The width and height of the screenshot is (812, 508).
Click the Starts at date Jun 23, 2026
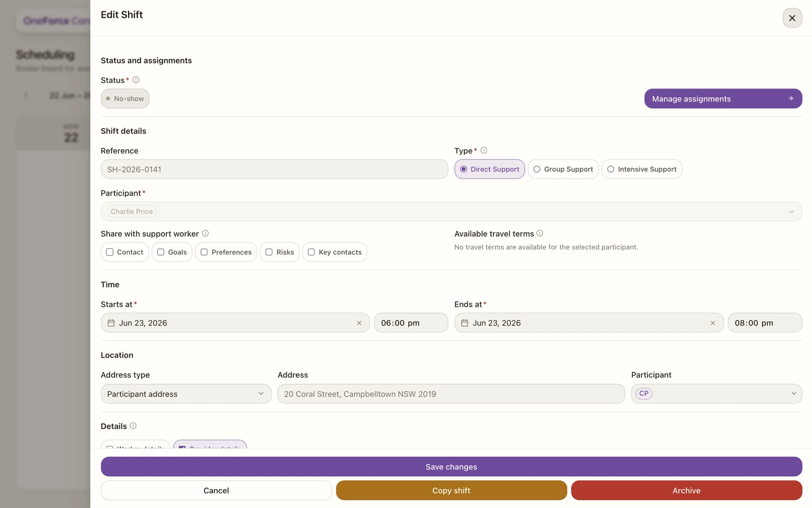tap(235, 323)
